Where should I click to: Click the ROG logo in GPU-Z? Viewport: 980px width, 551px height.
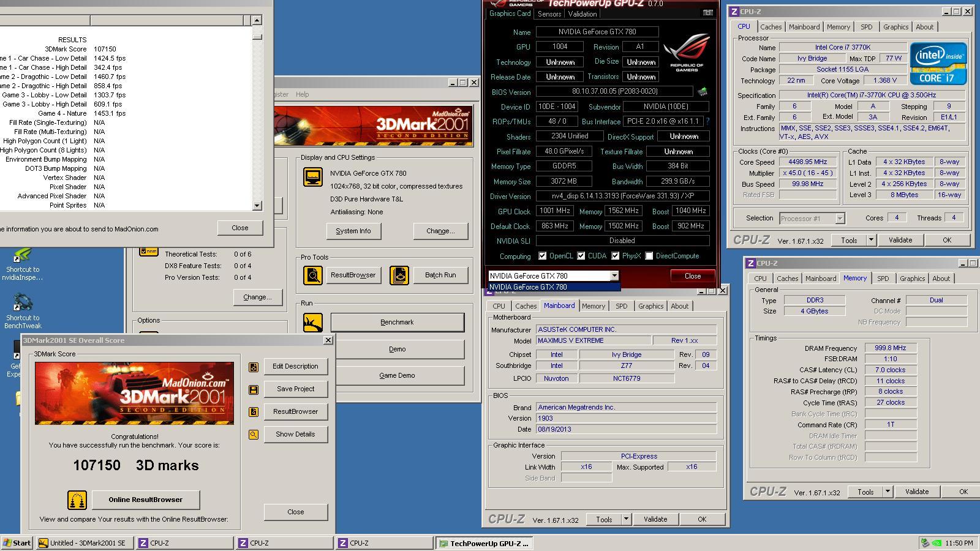687,52
